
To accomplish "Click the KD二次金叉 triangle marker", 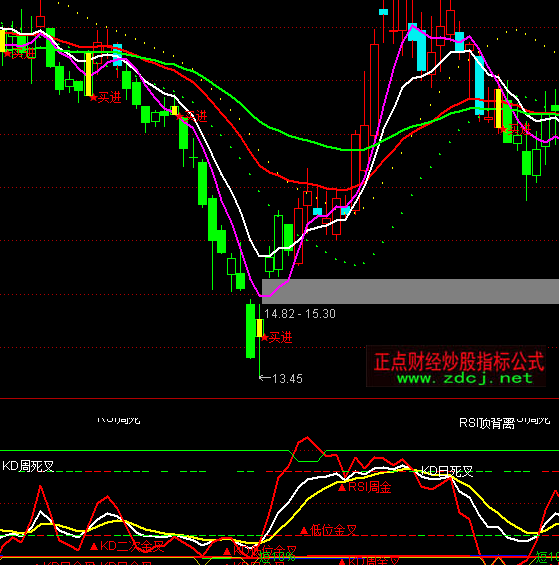I will (127, 546).
